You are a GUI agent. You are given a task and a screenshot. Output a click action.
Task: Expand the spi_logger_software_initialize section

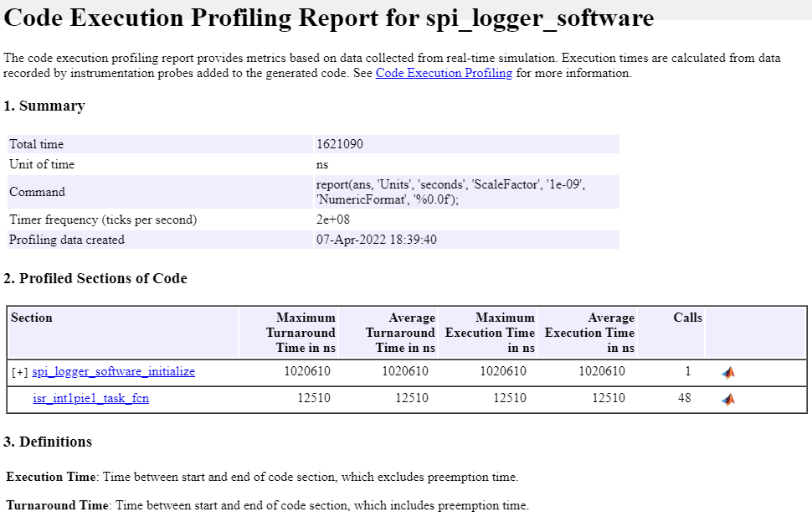(x=20, y=372)
